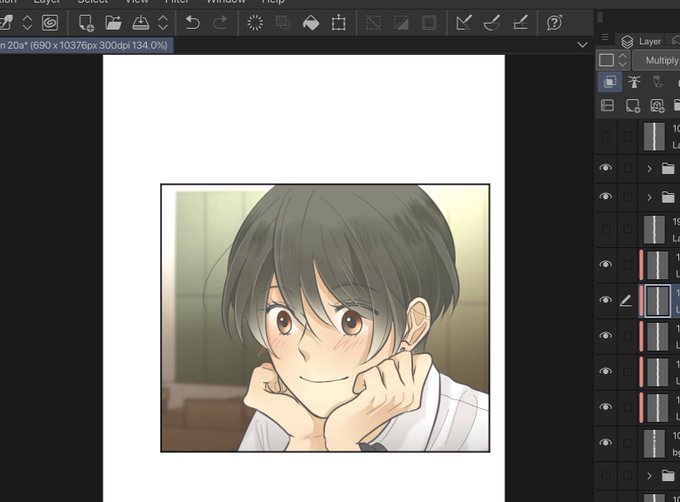Click the Set as Draft Layer icon
The height and width of the screenshot is (502, 680).
pos(659,82)
